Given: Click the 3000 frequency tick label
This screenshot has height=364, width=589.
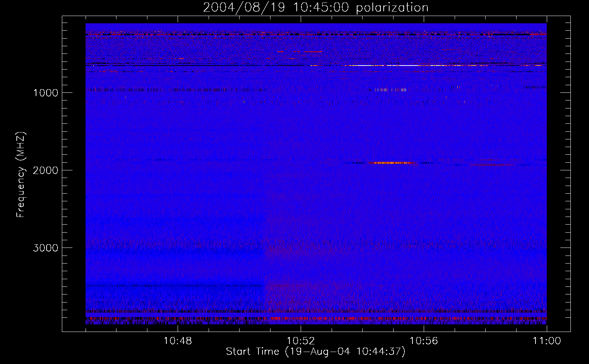Looking at the screenshot, I should (x=46, y=248).
